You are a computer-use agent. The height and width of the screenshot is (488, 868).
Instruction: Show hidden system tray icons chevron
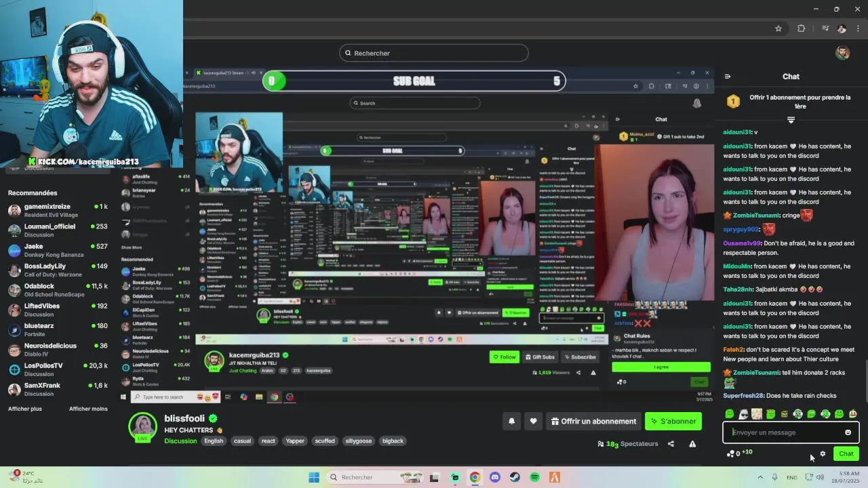point(760,477)
